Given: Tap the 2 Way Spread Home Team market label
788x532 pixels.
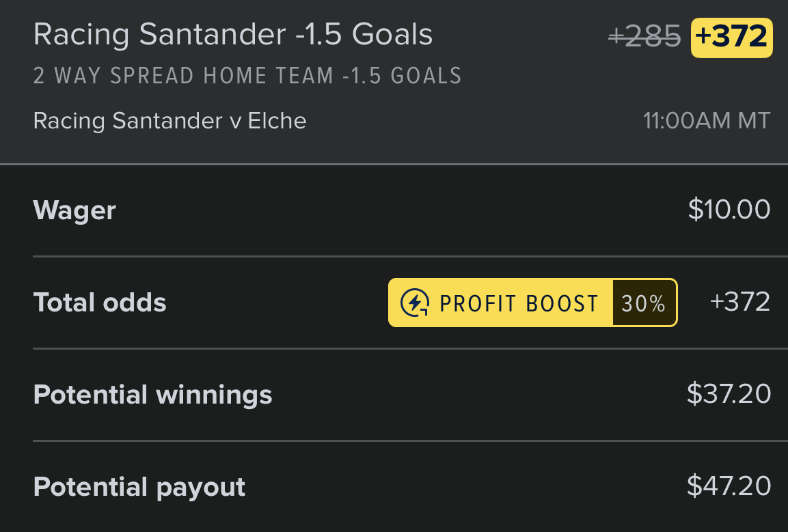Looking at the screenshot, I should [x=247, y=76].
